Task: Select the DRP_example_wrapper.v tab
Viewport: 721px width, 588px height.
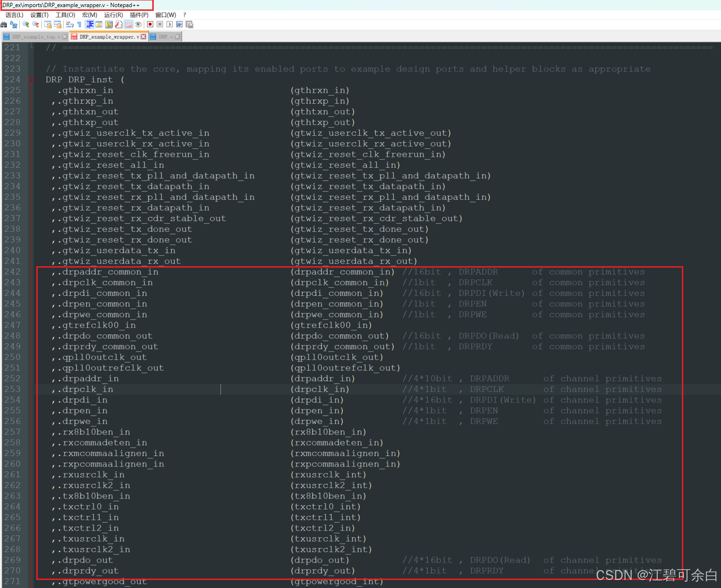Action: click(x=109, y=37)
